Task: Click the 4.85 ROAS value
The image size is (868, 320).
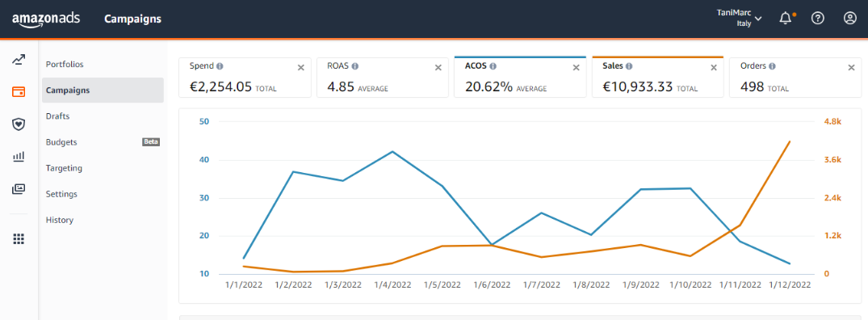Action: click(341, 86)
